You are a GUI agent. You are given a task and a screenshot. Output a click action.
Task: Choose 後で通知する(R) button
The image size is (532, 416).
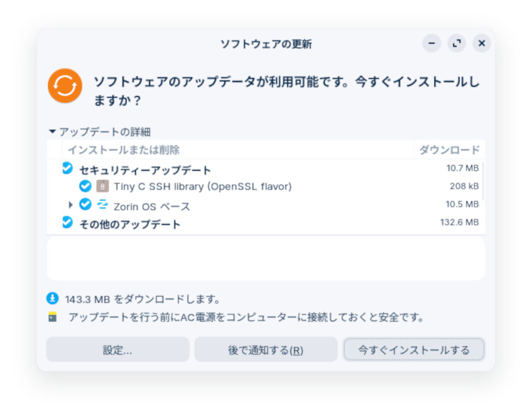[265, 349]
